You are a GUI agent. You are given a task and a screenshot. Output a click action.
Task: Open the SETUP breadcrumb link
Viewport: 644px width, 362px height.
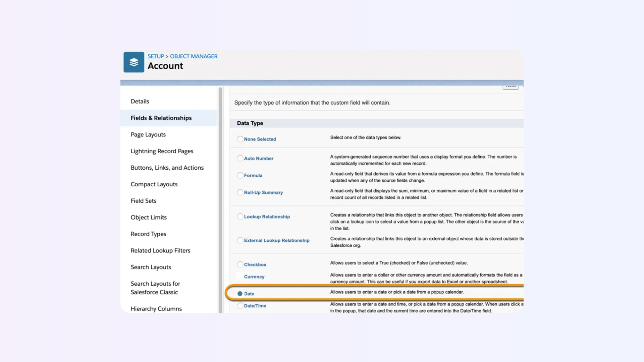pos(156,56)
